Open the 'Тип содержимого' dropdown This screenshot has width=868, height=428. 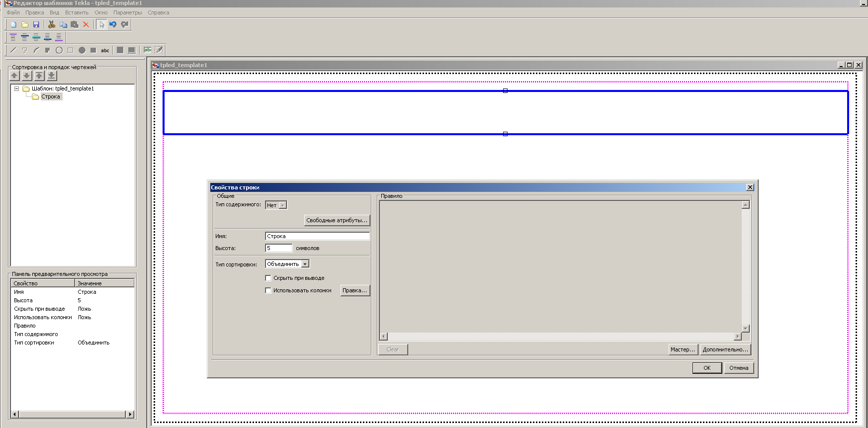pos(282,205)
